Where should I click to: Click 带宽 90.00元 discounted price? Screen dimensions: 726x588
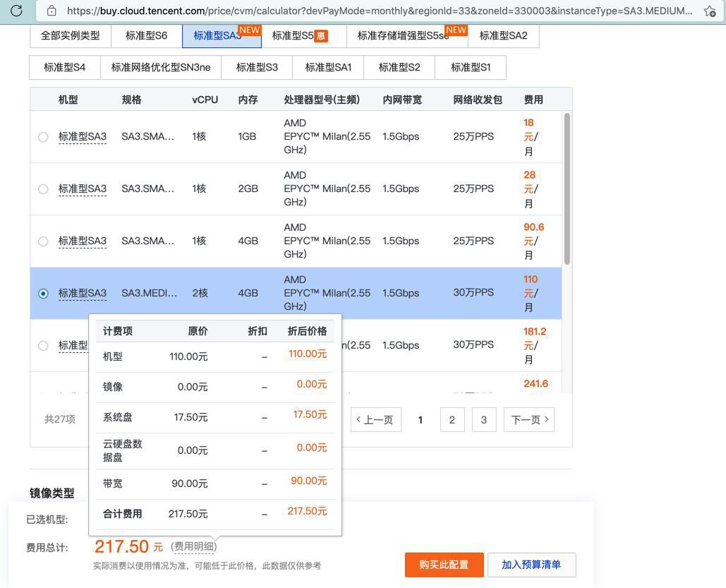pyautogui.click(x=309, y=481)
